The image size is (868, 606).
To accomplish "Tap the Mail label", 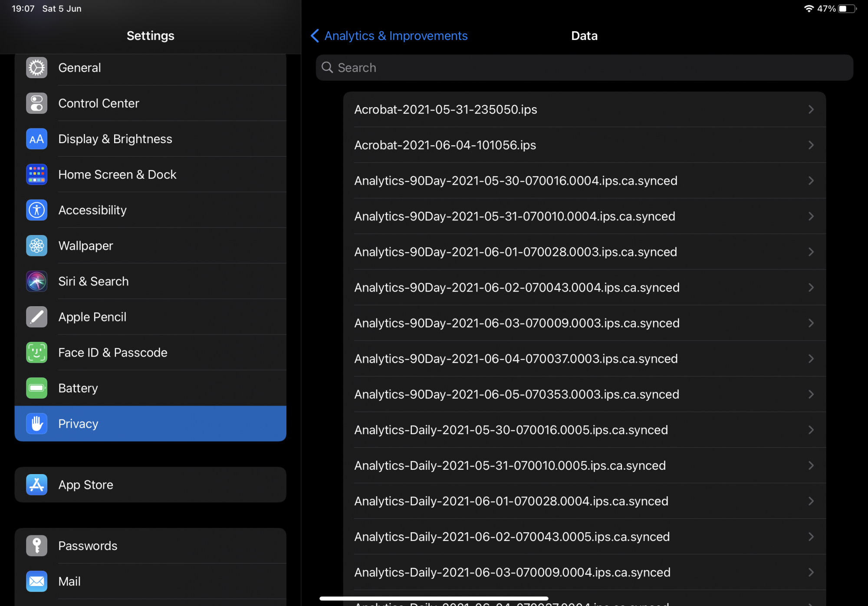I will coord(69,581).
